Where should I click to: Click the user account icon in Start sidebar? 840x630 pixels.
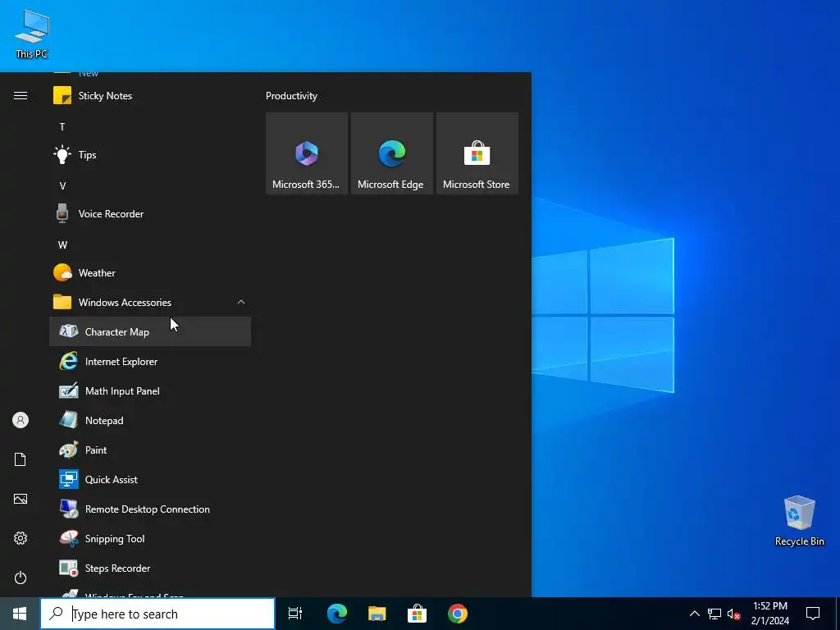click(21, 420)
